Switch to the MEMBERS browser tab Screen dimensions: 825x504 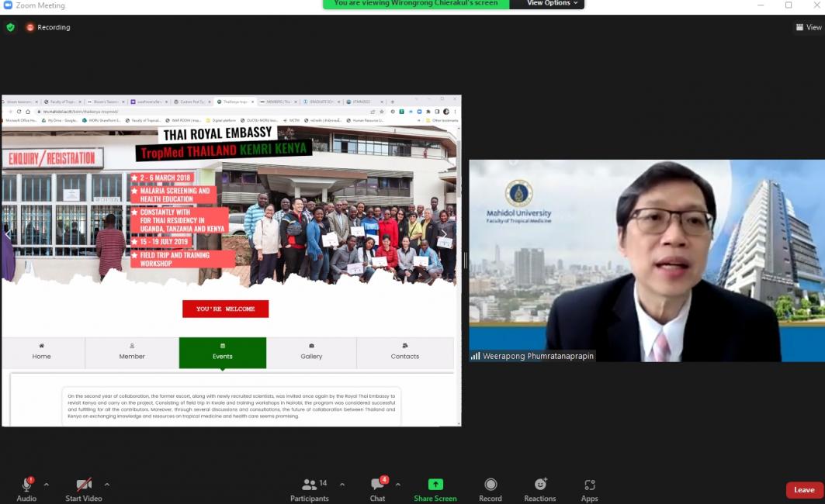point(278,102)
